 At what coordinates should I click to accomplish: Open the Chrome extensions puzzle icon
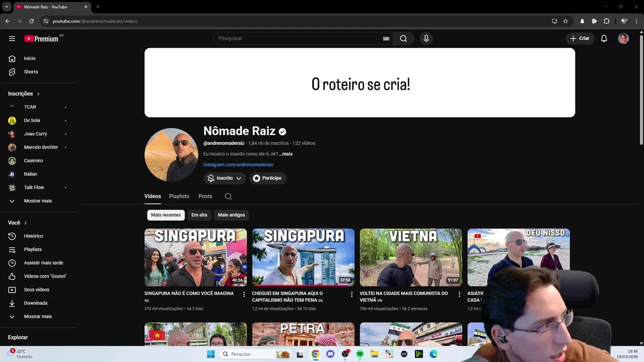pos(606,21)
